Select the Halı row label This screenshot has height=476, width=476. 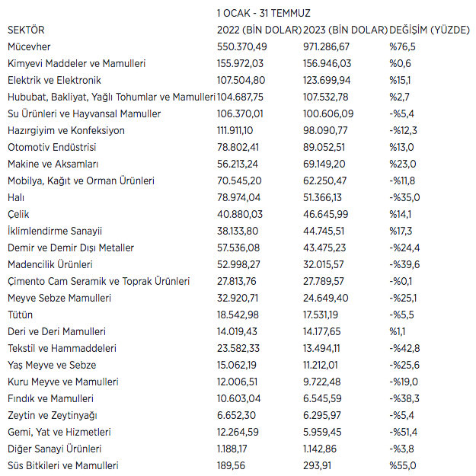click(x=15, y=197)
